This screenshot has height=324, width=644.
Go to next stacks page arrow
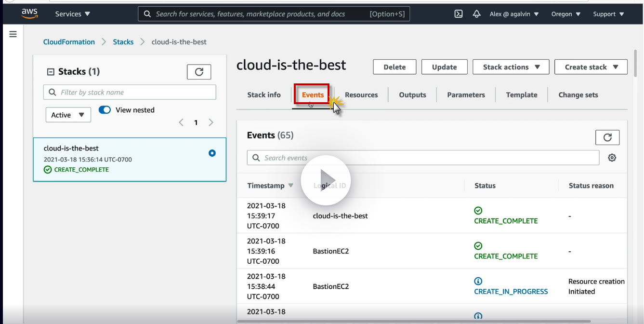(211, 122)
